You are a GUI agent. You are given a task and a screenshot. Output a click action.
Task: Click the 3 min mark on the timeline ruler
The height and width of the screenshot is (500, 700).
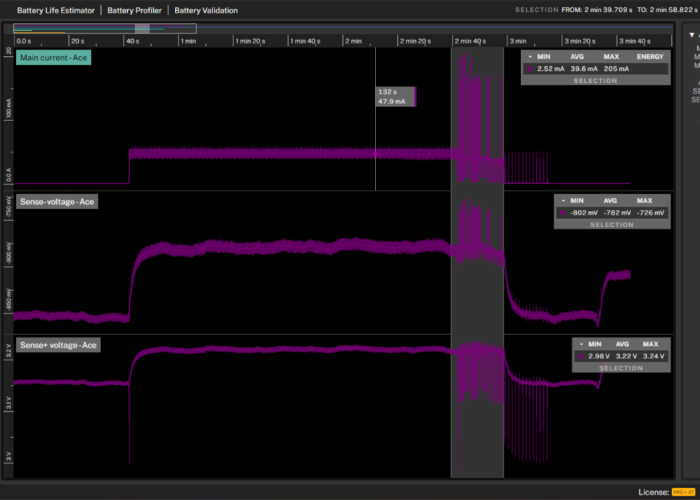point(516,41)
